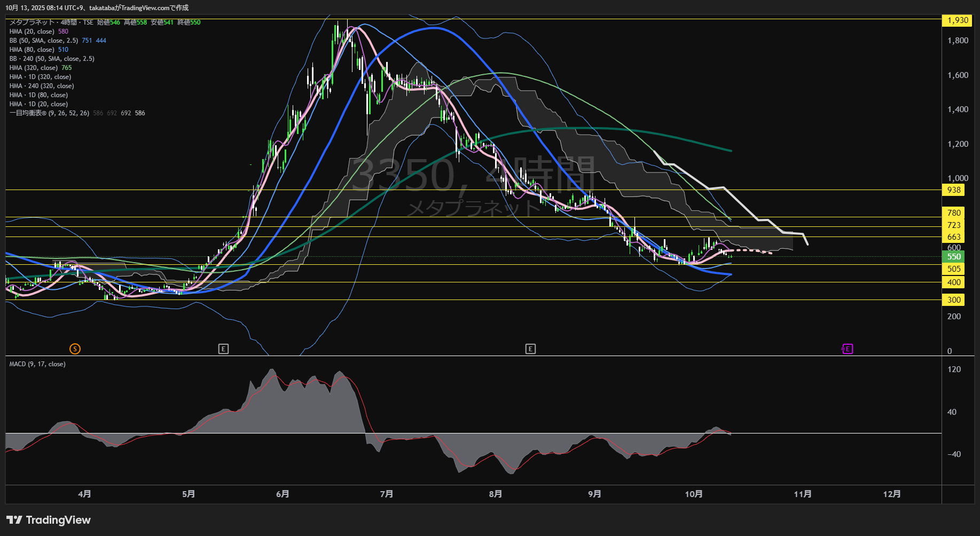Click the TradingView logo at the bottom left
Viewport: 980px width, 536px height.
click(x=49, y=520)
